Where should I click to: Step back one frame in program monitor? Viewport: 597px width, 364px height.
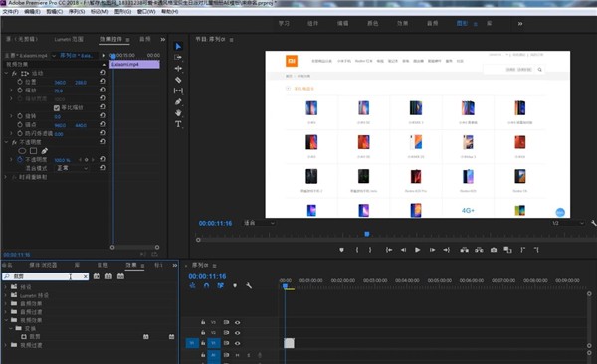tap(403, 250)
